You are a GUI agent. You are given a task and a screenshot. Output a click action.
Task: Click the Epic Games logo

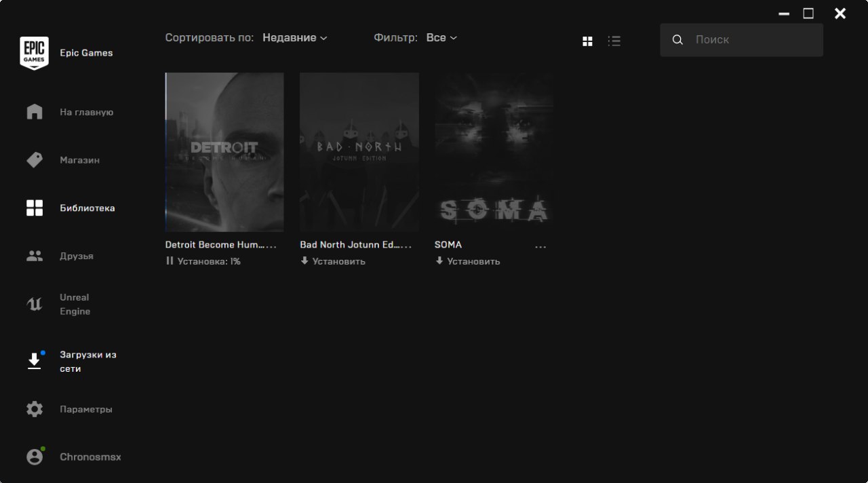34,53
